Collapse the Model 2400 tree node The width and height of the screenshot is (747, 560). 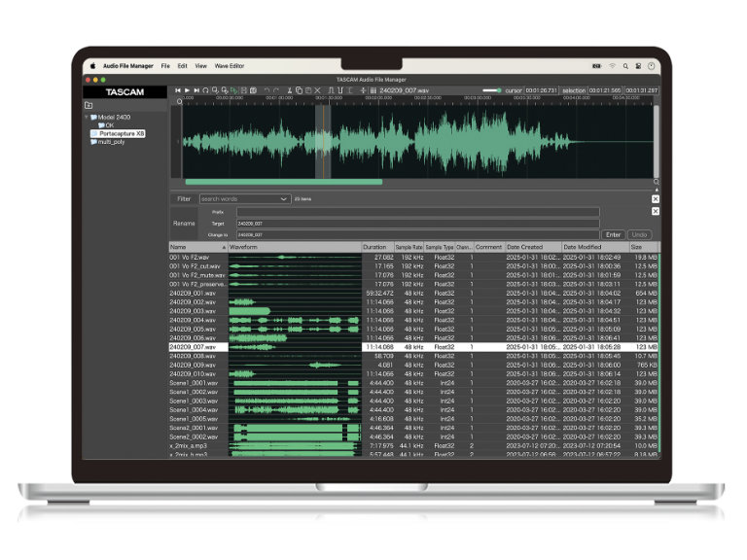click(x=87, y=117)
